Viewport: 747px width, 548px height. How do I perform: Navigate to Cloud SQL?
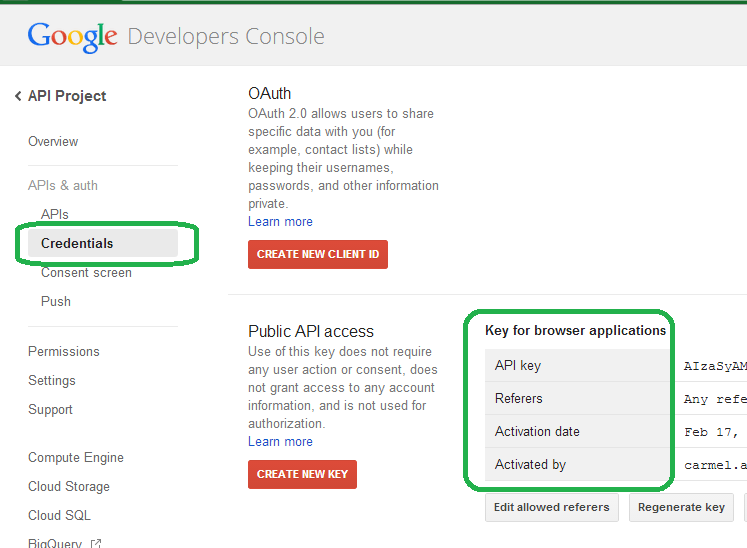[59, 516]
